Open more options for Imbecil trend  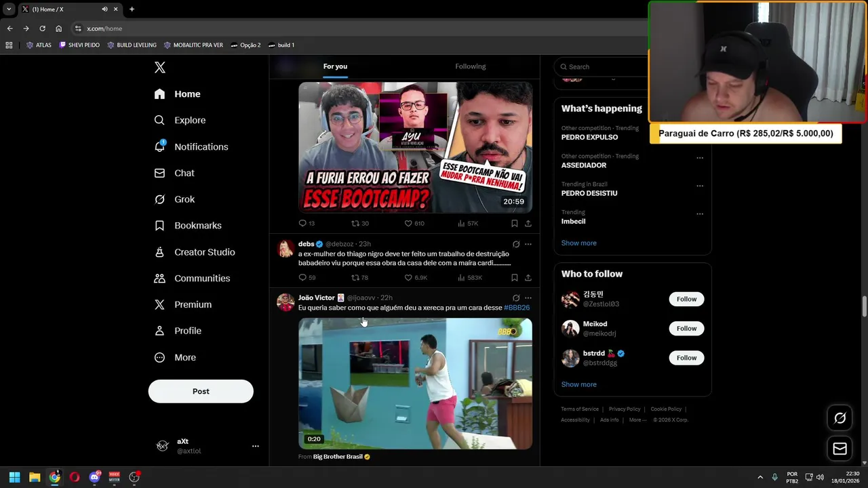[700, 214]
